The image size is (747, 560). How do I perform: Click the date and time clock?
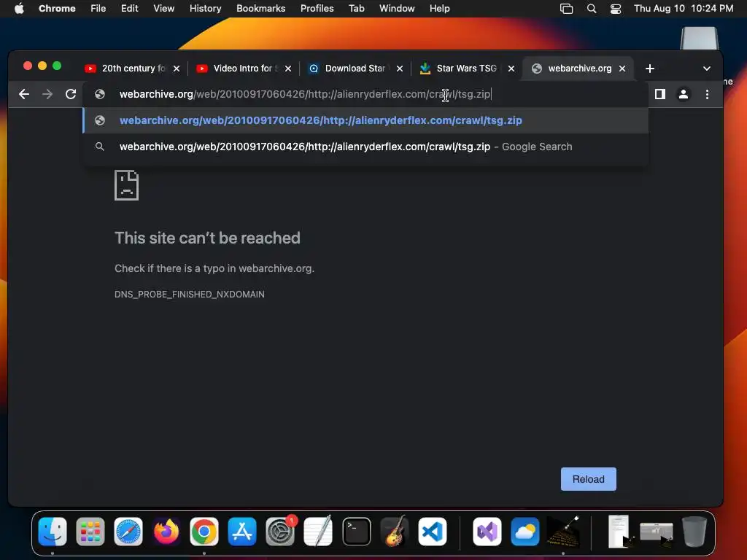click(683, 9)
